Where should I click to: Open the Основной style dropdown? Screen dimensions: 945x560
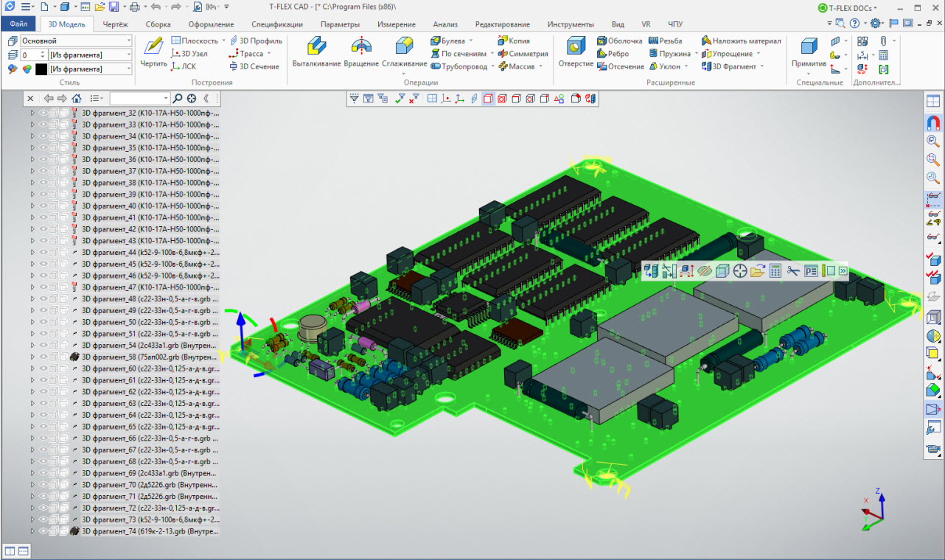point(128,41)
